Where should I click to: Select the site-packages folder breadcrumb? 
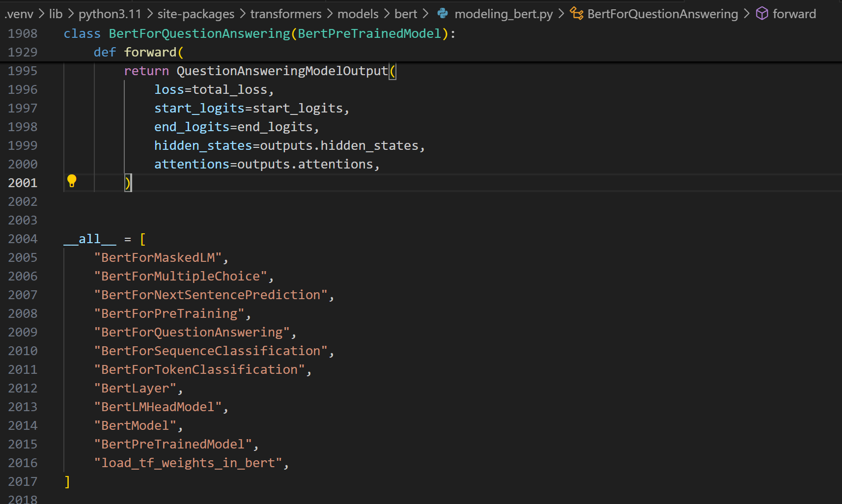point(196,14)
